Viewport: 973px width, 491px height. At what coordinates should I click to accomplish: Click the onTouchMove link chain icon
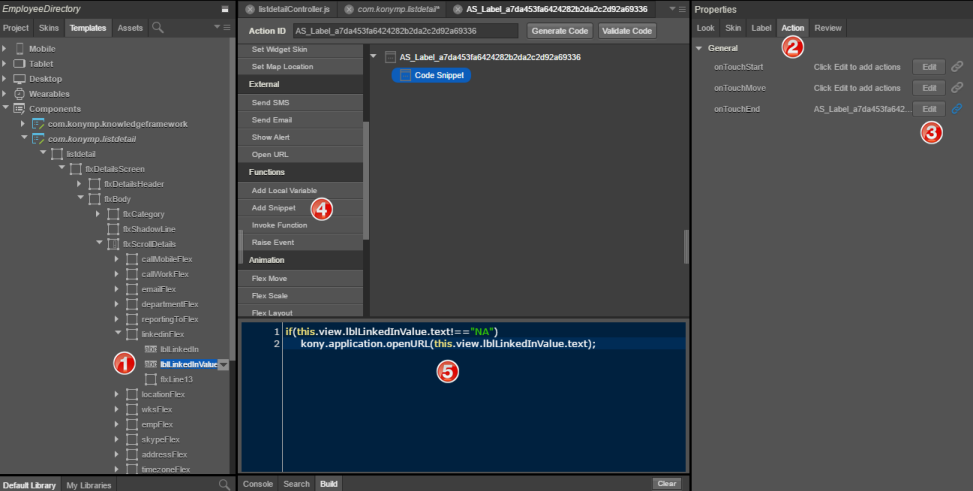tap(957, 88)
